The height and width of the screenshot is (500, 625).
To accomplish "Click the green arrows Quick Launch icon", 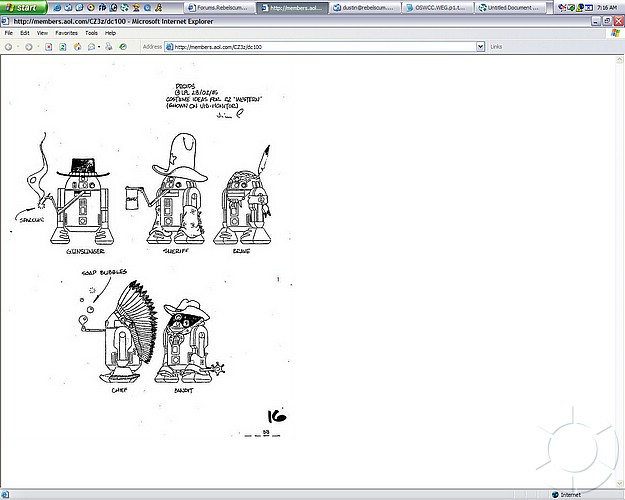I will coord(125,8).
